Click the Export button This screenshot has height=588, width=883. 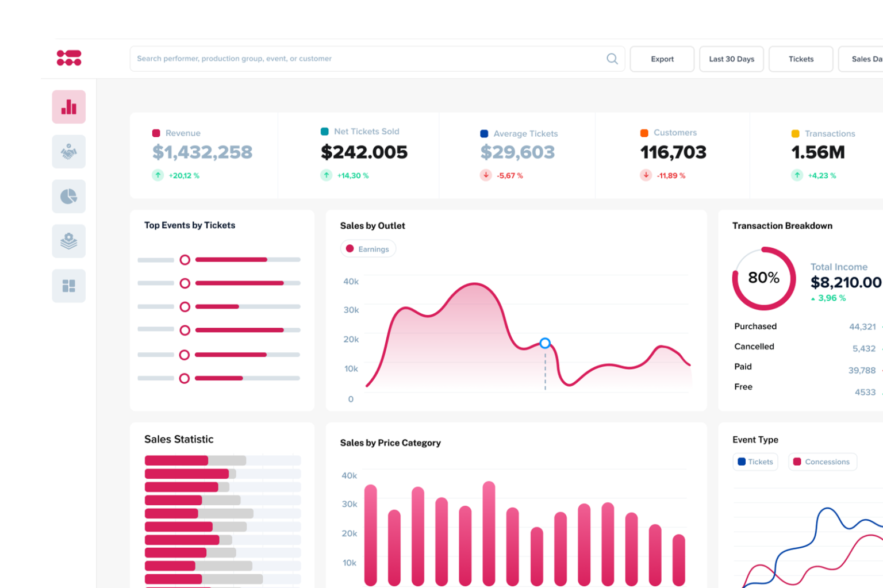point(662,59)
